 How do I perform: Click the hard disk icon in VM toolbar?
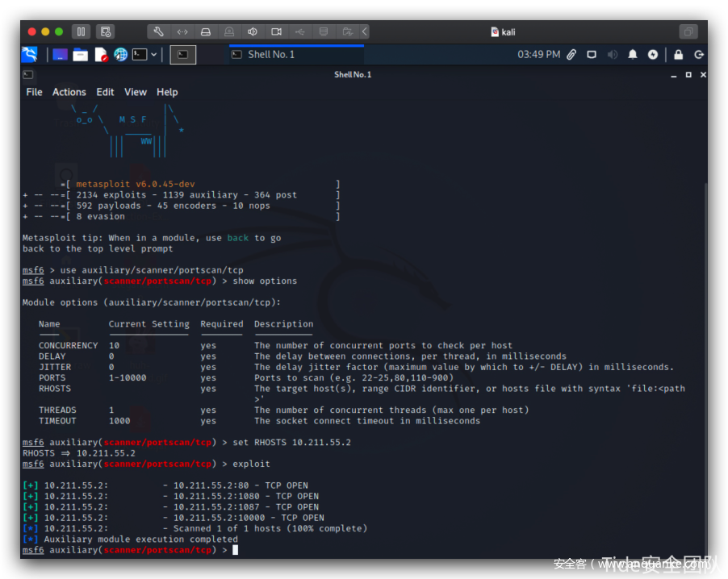coord(206,31)
